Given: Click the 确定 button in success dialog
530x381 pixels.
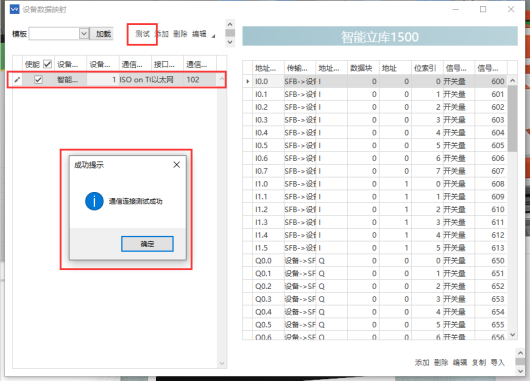Looking at the screenshot, I should point(147,244).
